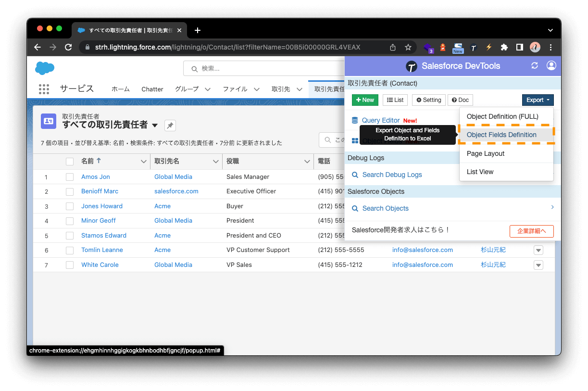Open the account icon in DevTools header

coord(551,65)
